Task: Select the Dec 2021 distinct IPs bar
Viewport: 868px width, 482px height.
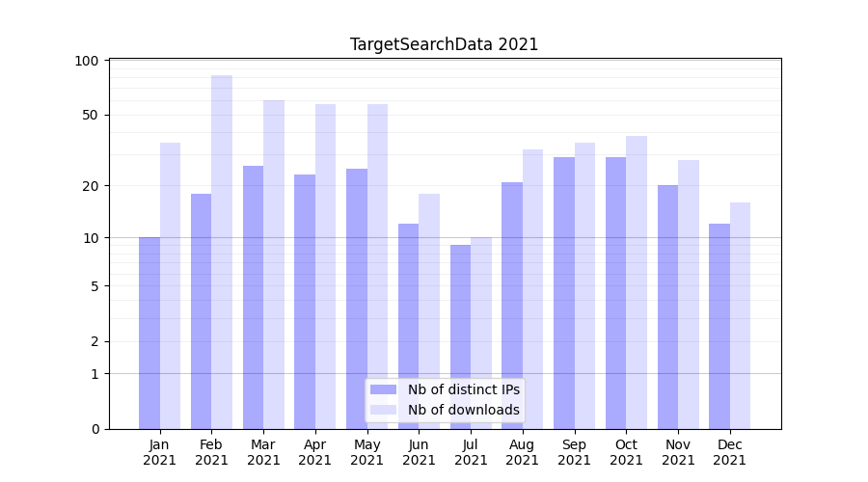Action: [x=719, y=326]
